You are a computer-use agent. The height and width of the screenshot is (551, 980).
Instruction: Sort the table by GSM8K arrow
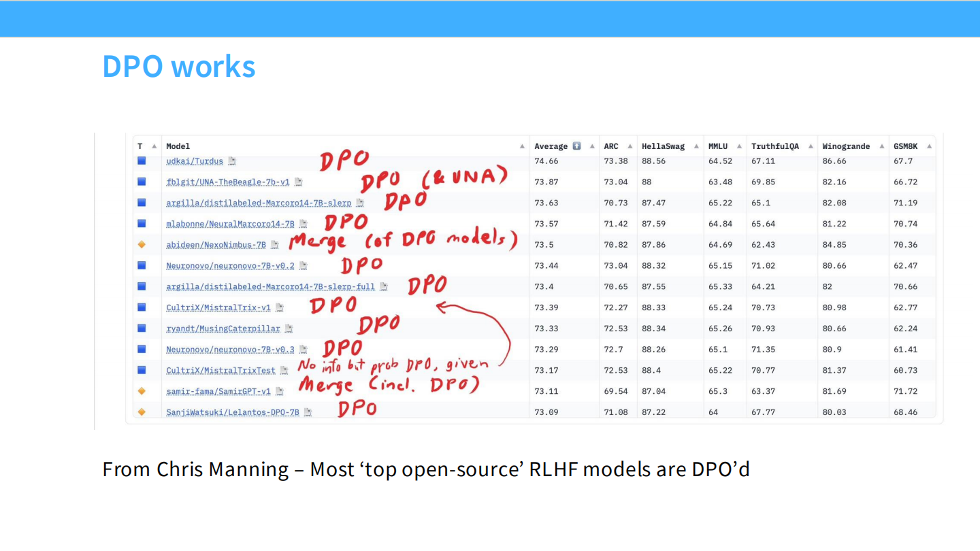pyautogui.click(x=929, y=146)
